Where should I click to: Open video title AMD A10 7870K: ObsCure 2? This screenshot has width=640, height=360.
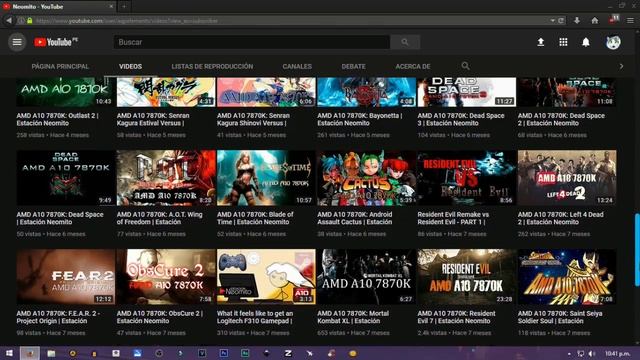coord(160,317)
